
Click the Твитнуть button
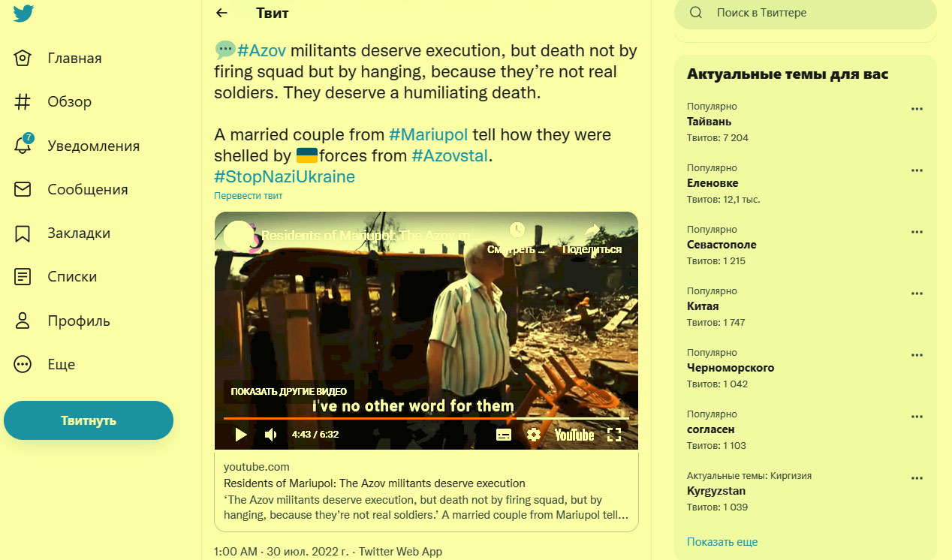[89, 420]
